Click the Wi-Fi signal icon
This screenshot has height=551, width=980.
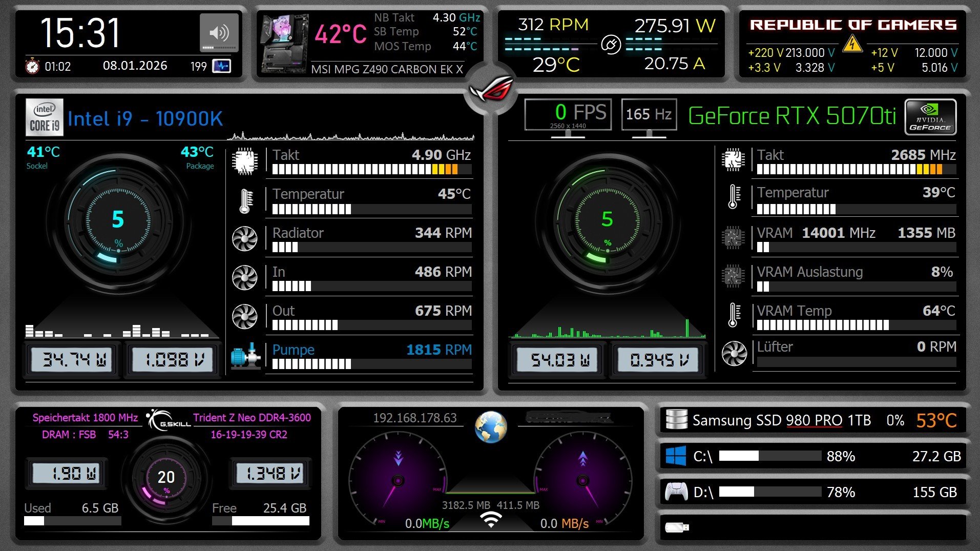[x=490, y=519]
